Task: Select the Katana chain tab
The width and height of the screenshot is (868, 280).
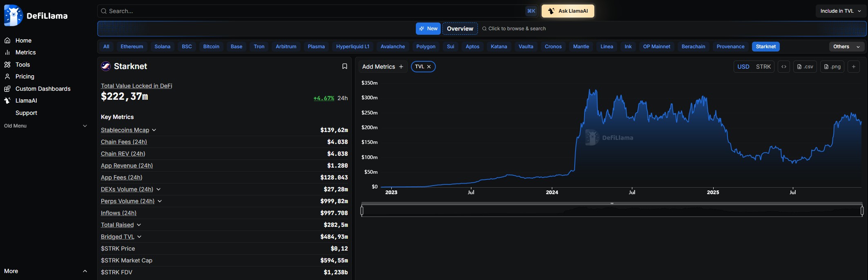Action: click(x=499, y=47)
